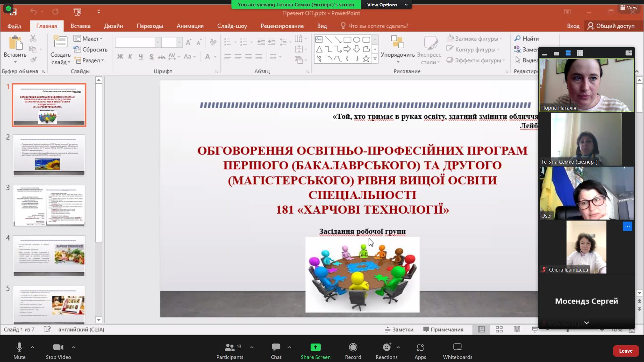Click the Примечания comments button
The width and height of the screenshot is (644, 362).
(x=443, y=329)
